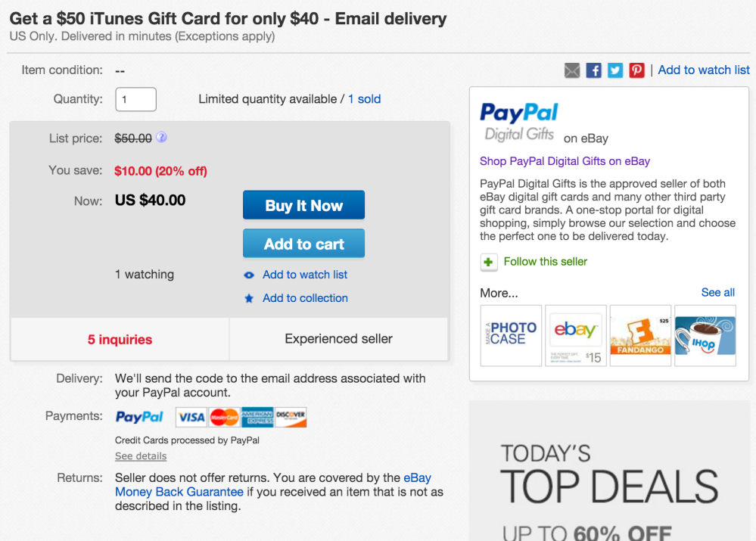Image resolution: width=756 pixels, height=541 pixels.
Task: Pin listing with Pinterest icon
Action: [x=636, y=70]
